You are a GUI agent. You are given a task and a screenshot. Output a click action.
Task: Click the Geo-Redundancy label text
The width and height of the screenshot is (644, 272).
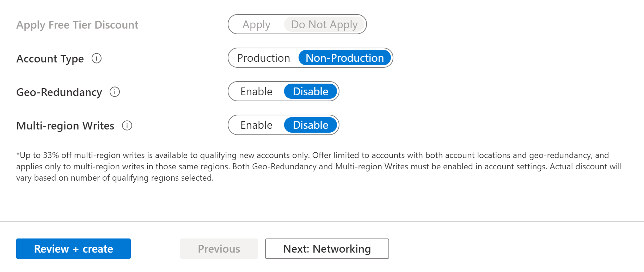(59, 92)
